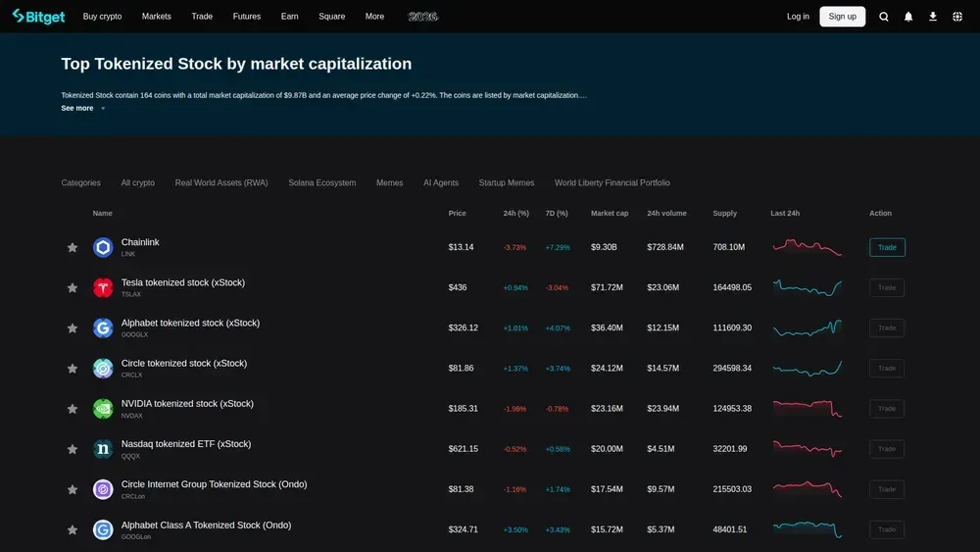Viewport: 980px width, 552px height.
Task: Open the language globe icon
Action: point(957,17)
